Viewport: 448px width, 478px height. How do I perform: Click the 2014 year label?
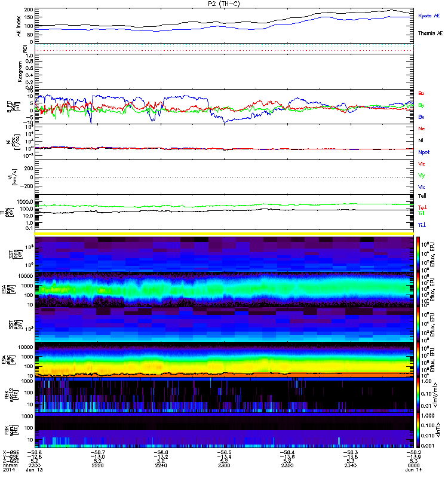coord(8,470)
